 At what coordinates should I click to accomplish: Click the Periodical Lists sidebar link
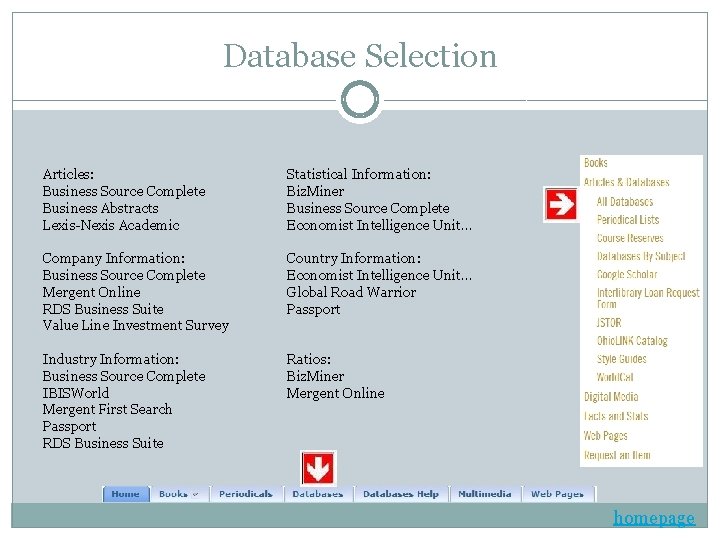pos(628,220)
